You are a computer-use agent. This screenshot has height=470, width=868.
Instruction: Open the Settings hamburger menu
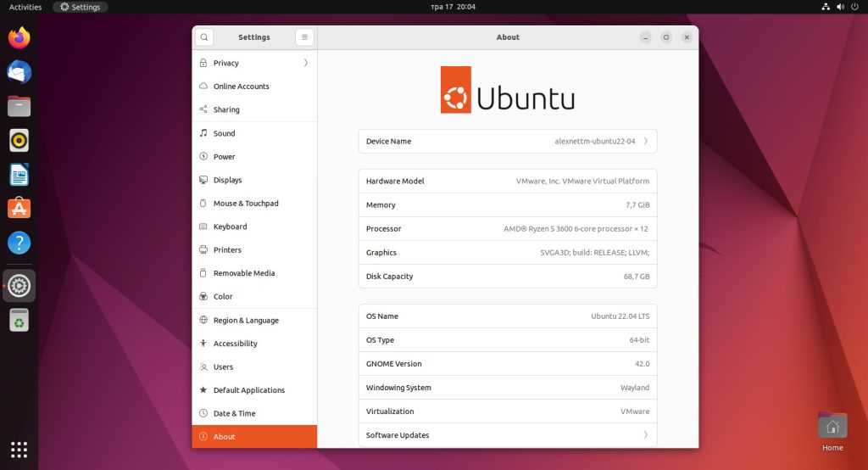pyautogui.click(x=304, y=37)
